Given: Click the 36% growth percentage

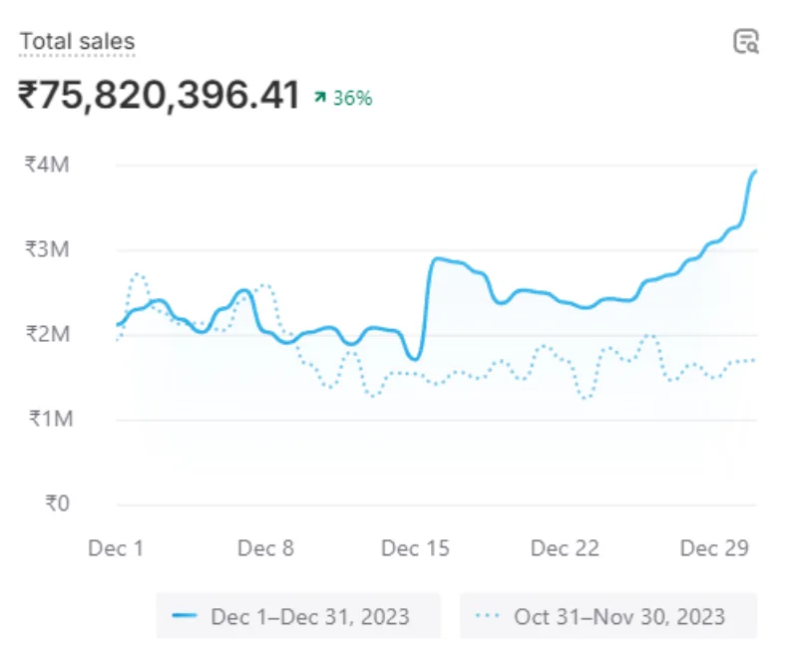Looking at the screenshot, I should pos(352,98).
